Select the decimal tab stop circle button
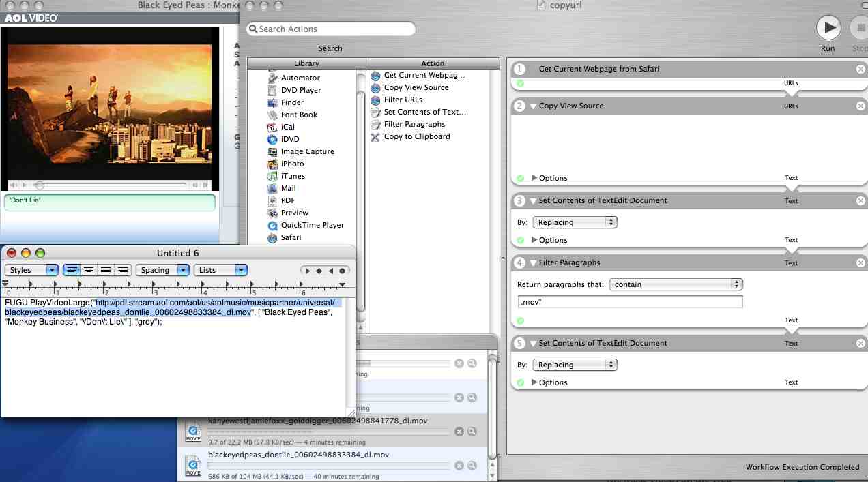Viewport: 868px width, 482px height. [342, 271]
